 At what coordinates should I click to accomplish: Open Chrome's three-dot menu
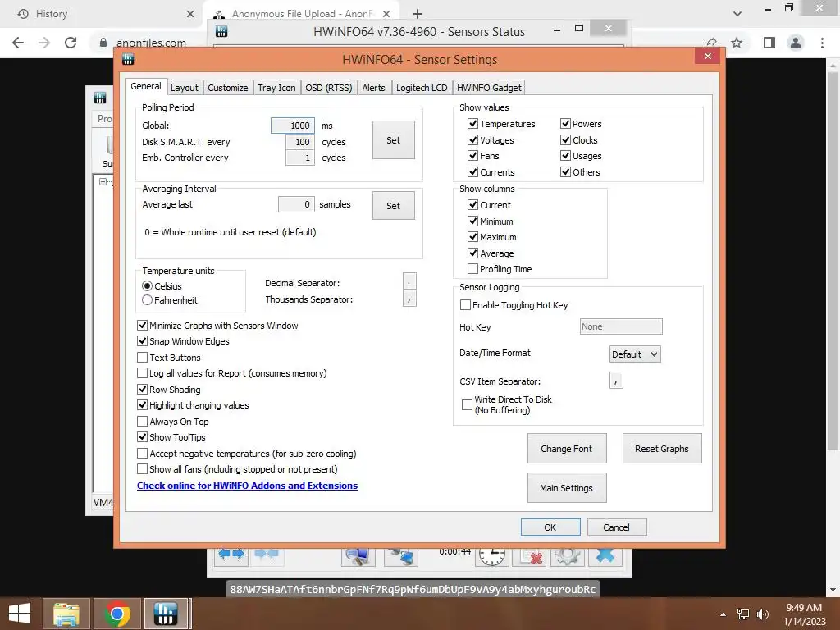(822, 43)
